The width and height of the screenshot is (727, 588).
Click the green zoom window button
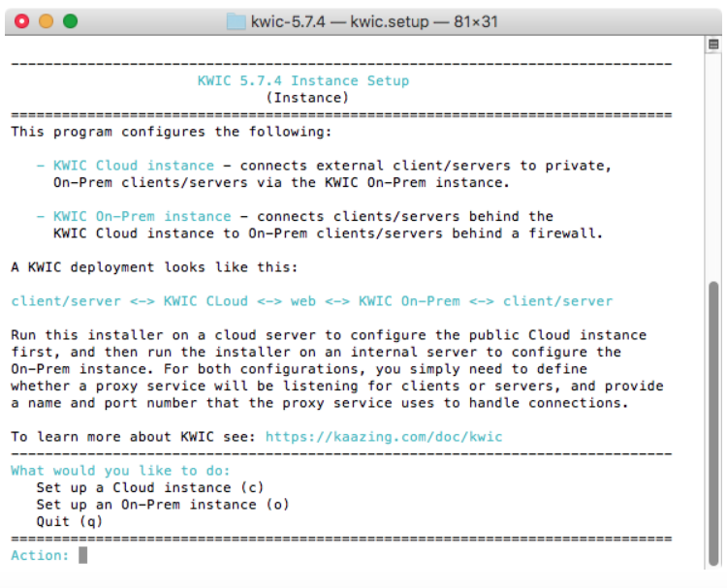click(x=71, y=21)
